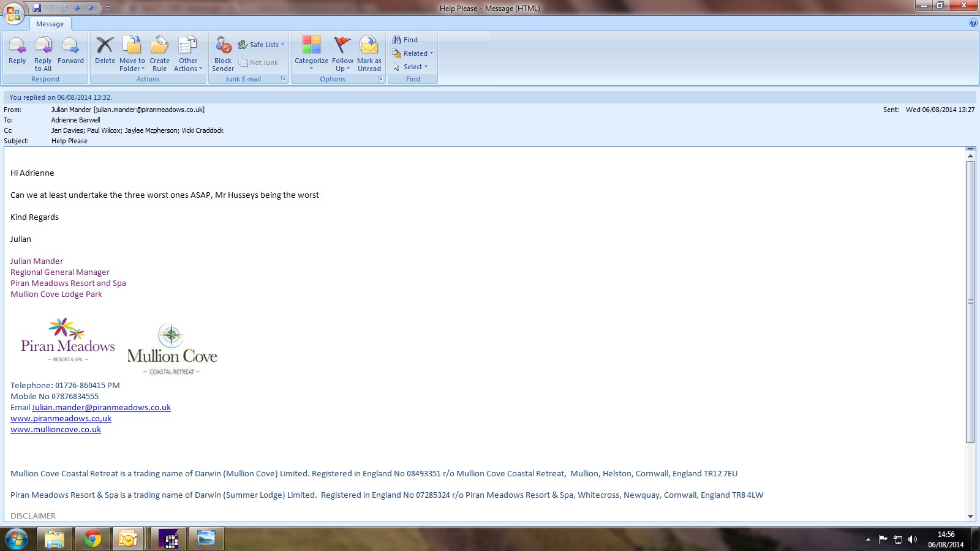Viewport: 980px width, 551px height.
Task: Click Reply to All
Action: pyautogui.click(x=43, y=54)
